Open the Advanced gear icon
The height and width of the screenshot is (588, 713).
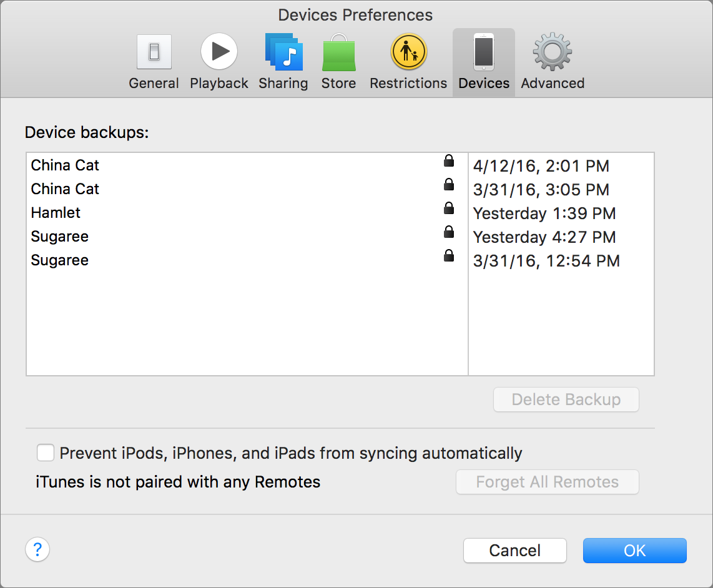click(x=553, y=52)
